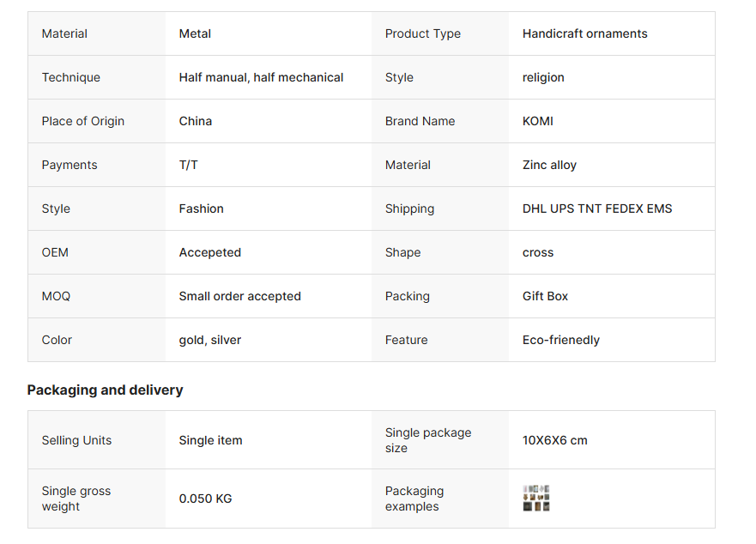Select the "Eco-frienedly" feature value
756x544 pixels.
pos(560,341)
